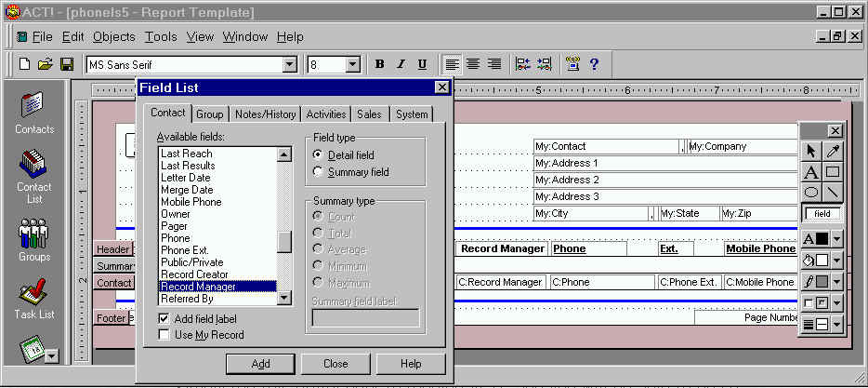Screen dimensions: 868x388
Task: Close the Field List dialog with X
Action: (441, 87)
